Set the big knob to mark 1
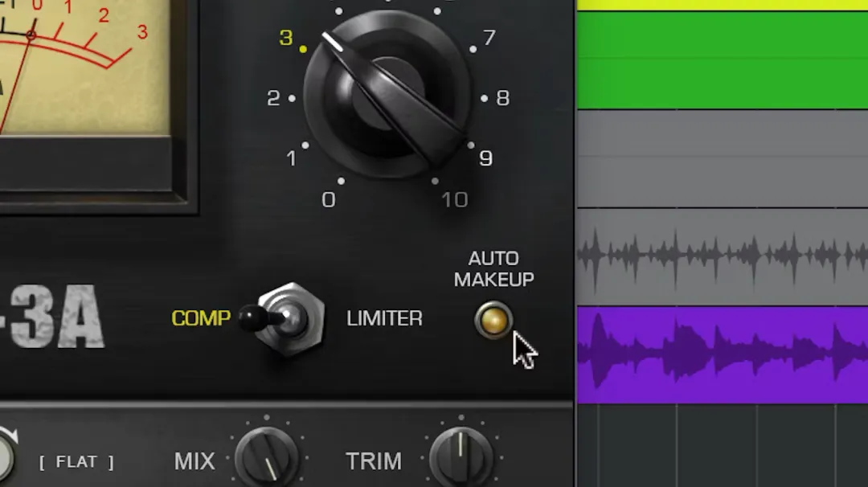This screenshot has height=487, width=868. (291, 159)
